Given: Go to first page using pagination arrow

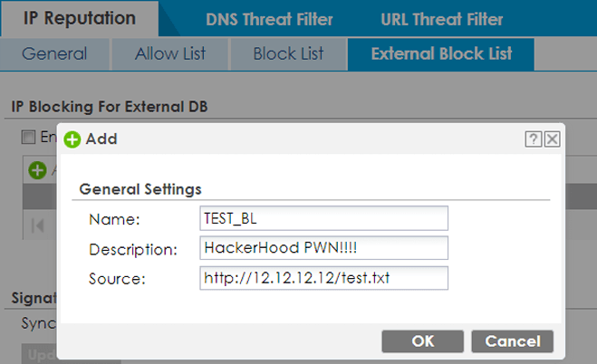Looking at the screenshot, I should point(38,225).
